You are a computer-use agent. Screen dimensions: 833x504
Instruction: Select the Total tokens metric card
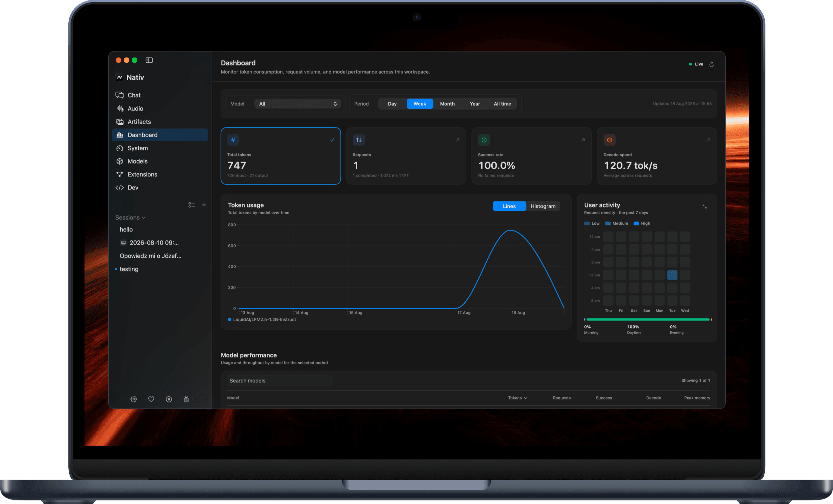280,156
